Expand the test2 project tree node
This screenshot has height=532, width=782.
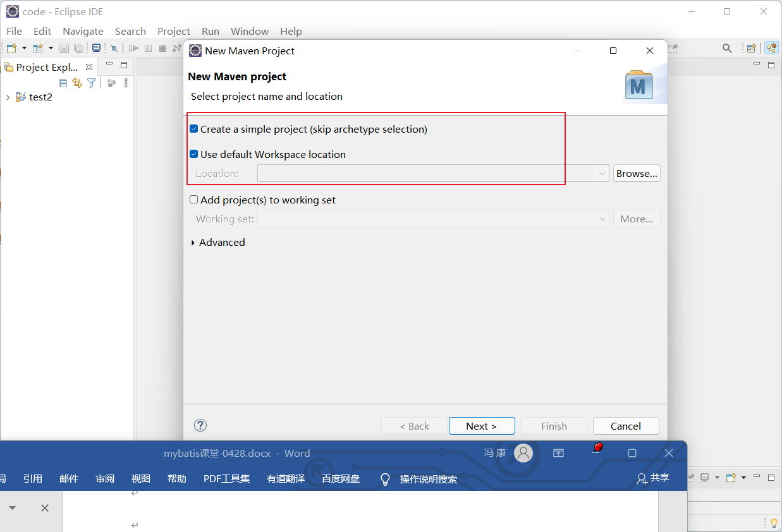8,97
